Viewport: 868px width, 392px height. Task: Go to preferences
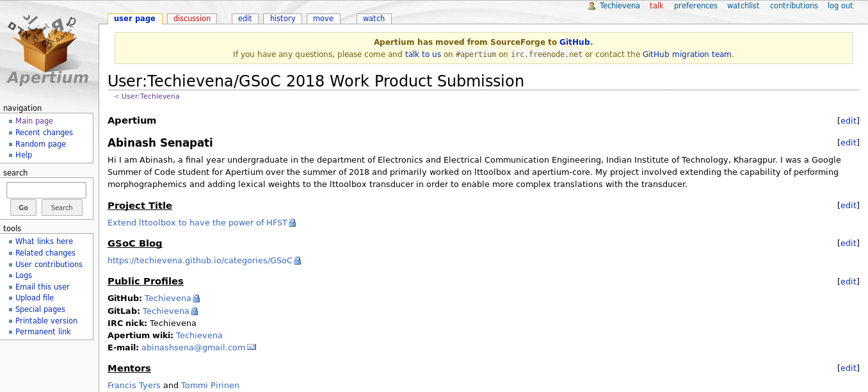point(696,6)
